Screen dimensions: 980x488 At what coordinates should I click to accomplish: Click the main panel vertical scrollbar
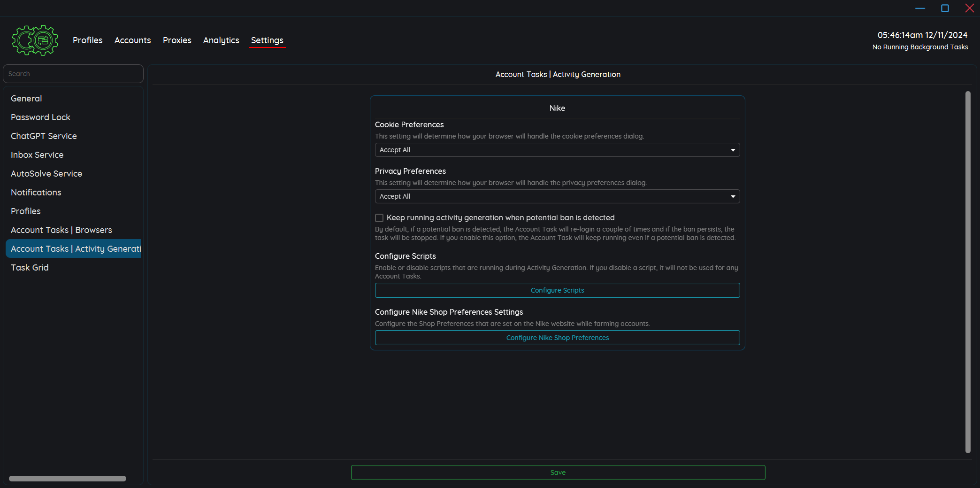pos(967,272)
